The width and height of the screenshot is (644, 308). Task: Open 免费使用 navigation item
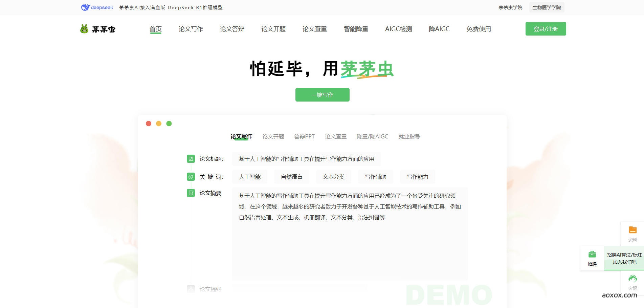[x=479, y=29]
